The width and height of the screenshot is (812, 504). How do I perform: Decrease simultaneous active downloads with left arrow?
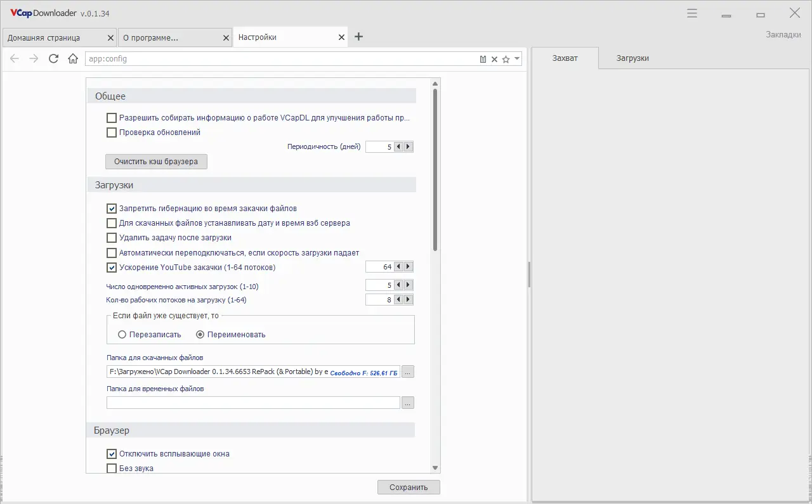point(398,286)
